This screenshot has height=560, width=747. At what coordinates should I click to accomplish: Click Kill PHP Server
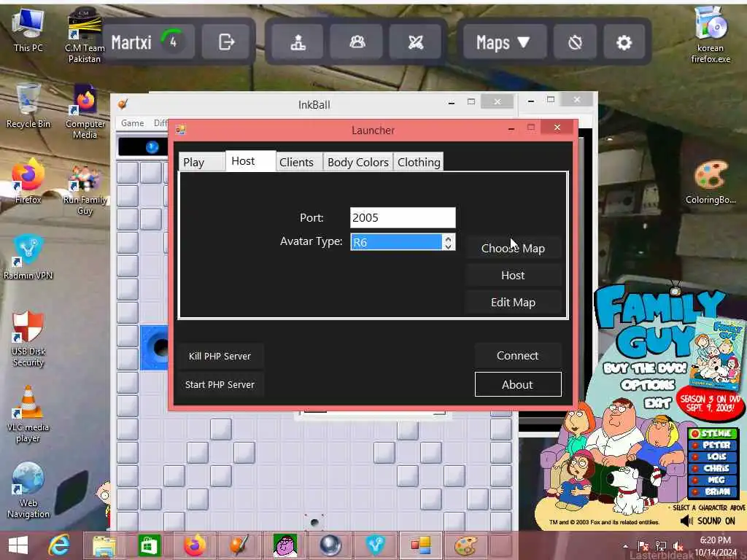tap(220, 356)
